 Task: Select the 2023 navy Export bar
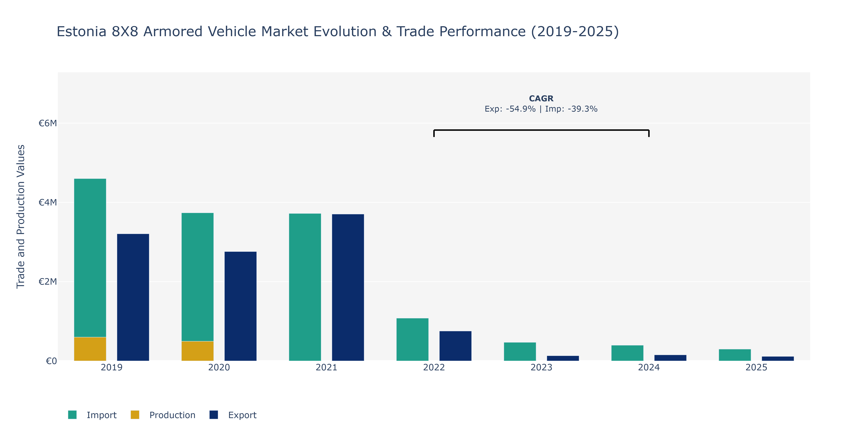(x=563, y=359)
